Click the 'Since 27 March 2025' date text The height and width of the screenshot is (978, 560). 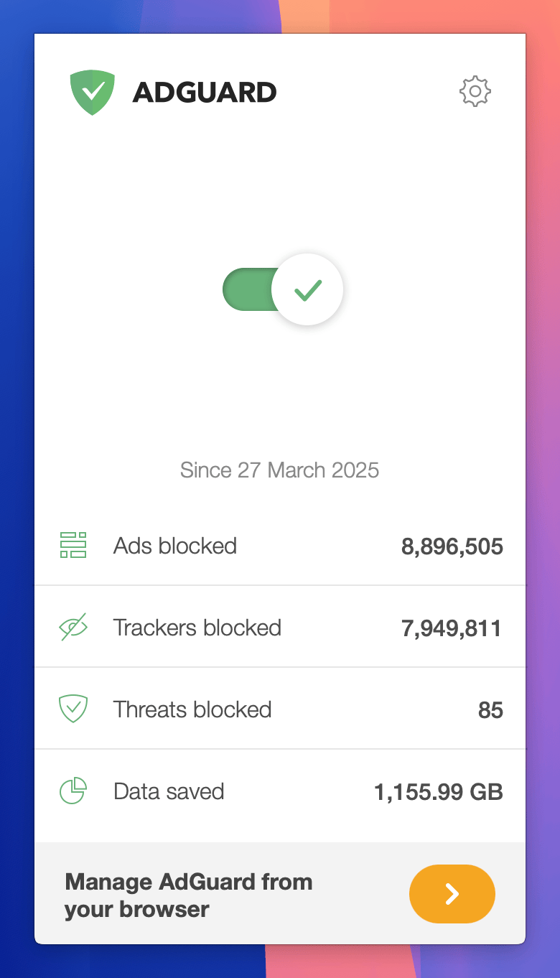point(279,470)
